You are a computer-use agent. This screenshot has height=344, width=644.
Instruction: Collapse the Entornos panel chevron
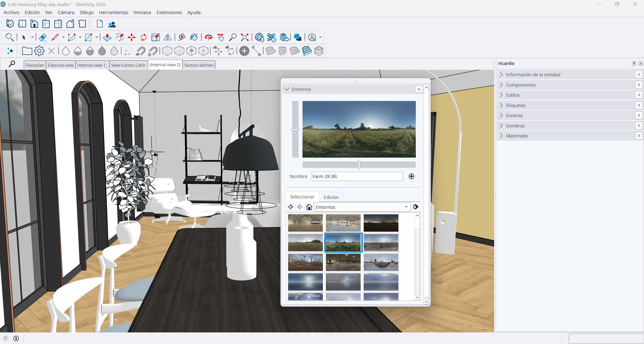pos(287,89)
